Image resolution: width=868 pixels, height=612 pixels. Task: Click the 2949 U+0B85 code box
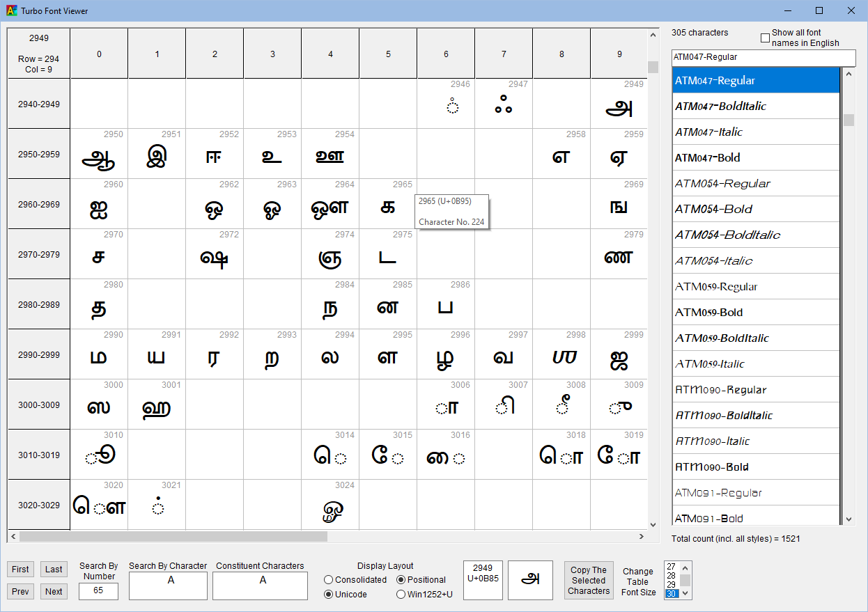483,580
